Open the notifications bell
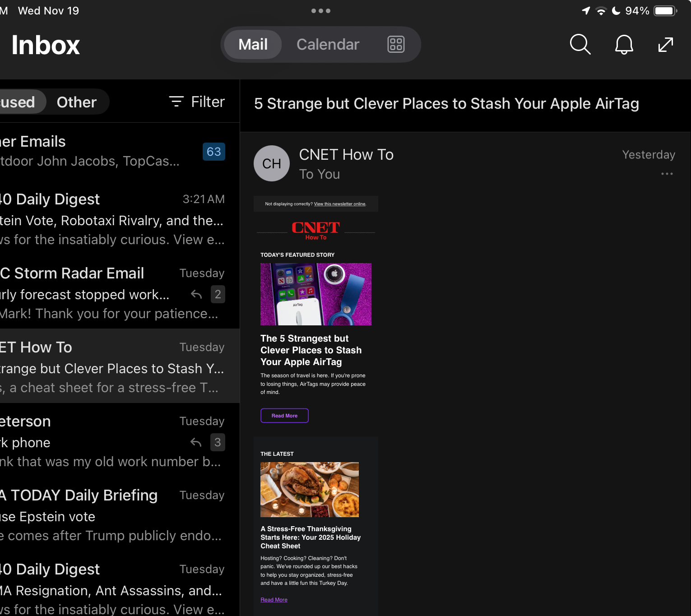 pyautogui.click(x=624, y=44)
